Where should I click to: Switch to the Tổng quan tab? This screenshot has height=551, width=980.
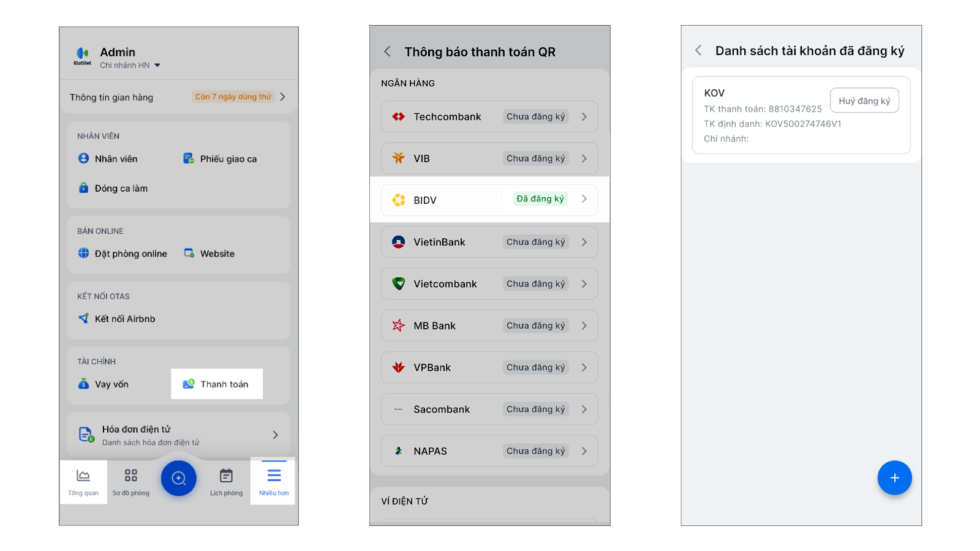click(83, 481)
